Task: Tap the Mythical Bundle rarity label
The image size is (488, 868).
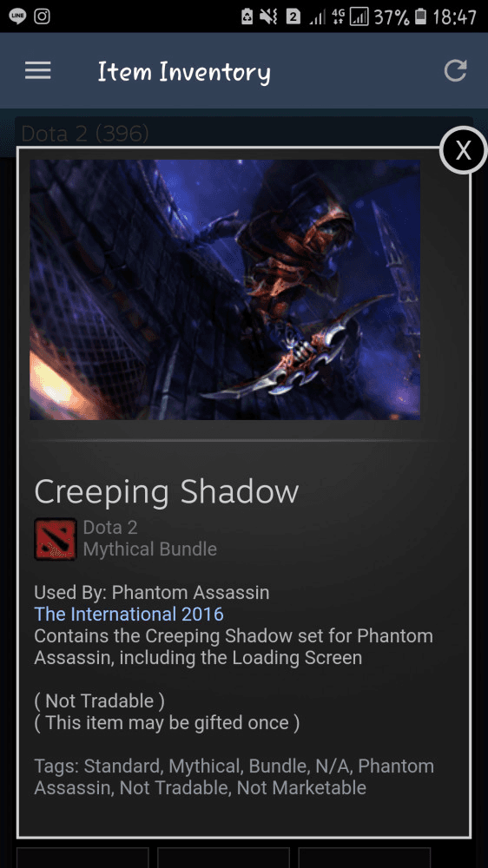Action: 149,549
